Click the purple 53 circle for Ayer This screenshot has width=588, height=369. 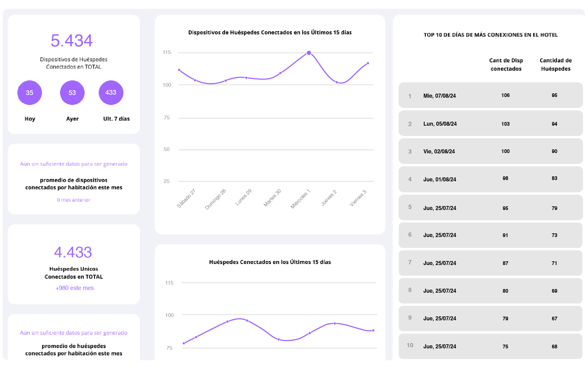point(72,93)
